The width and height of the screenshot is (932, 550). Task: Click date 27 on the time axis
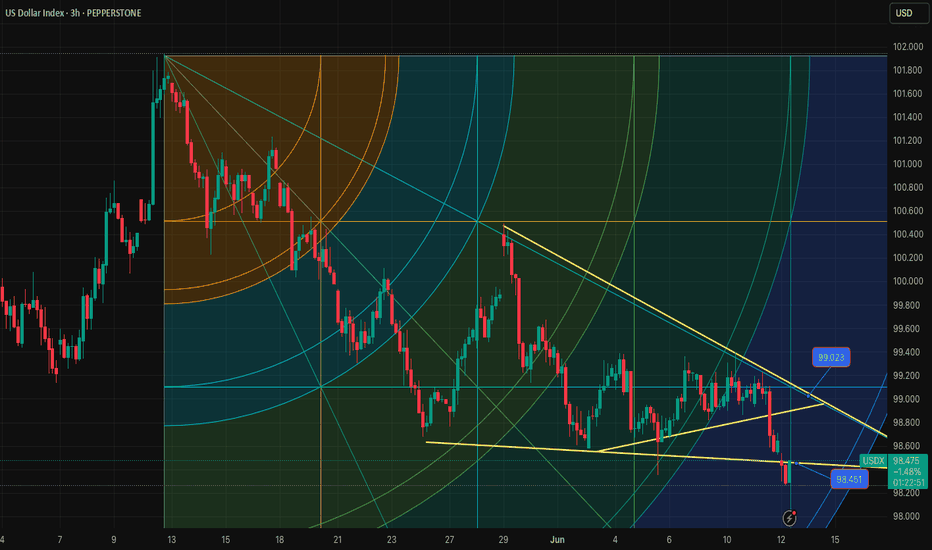tap(449, 540)
